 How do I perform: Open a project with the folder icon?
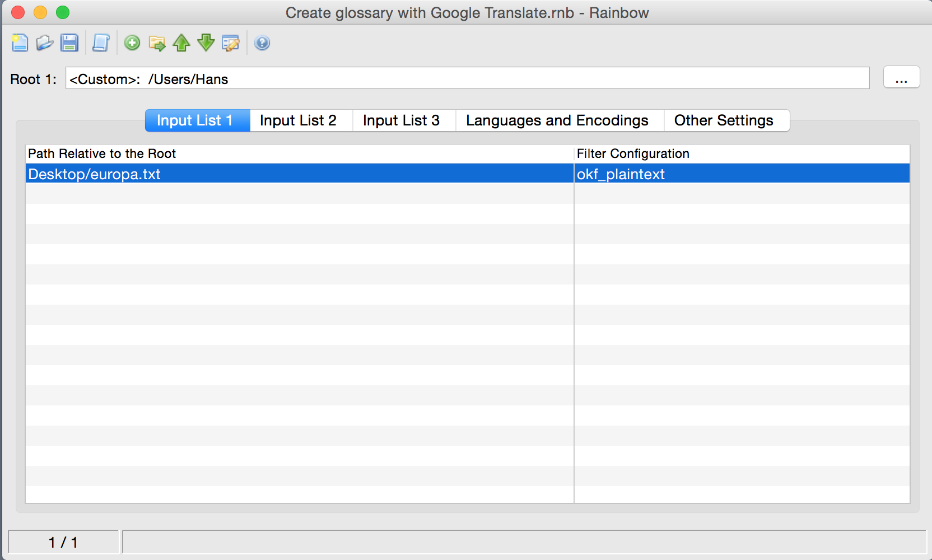[x=44, y=43]
